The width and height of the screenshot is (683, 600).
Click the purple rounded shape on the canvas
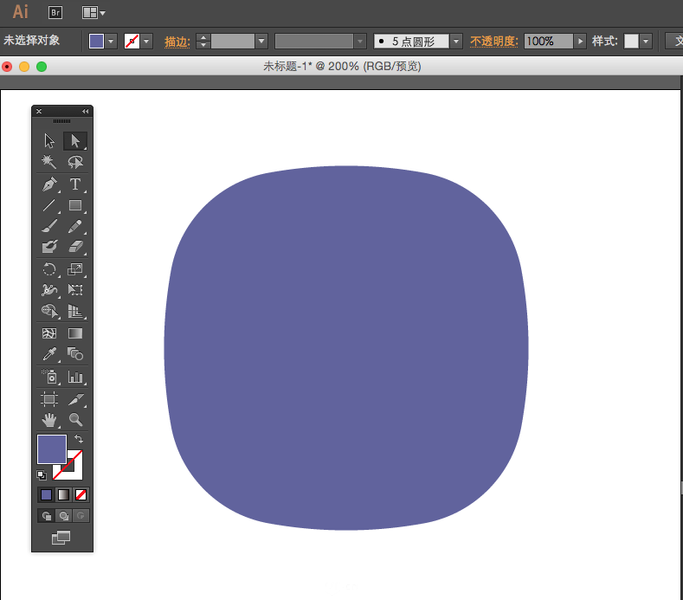[x=346, y=348]
